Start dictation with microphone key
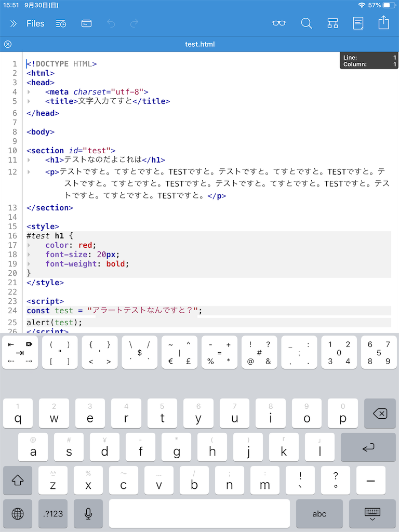The width and height of the screenshot is (399, 532). 88,514
